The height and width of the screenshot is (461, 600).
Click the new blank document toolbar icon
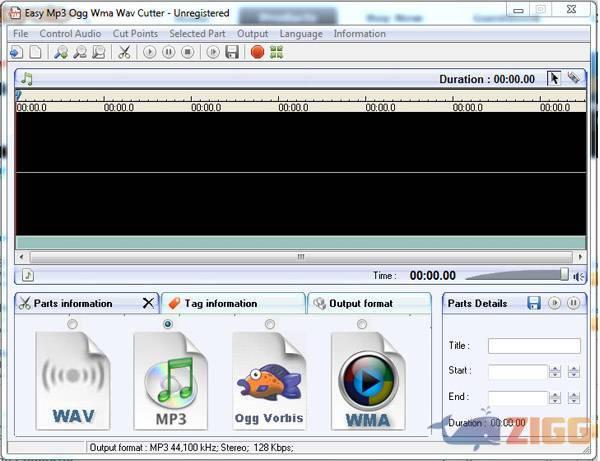36,52
